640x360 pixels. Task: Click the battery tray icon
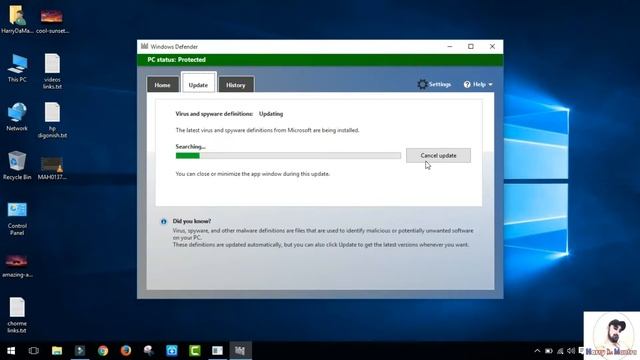pyautogui.click(x=549, y=351)
